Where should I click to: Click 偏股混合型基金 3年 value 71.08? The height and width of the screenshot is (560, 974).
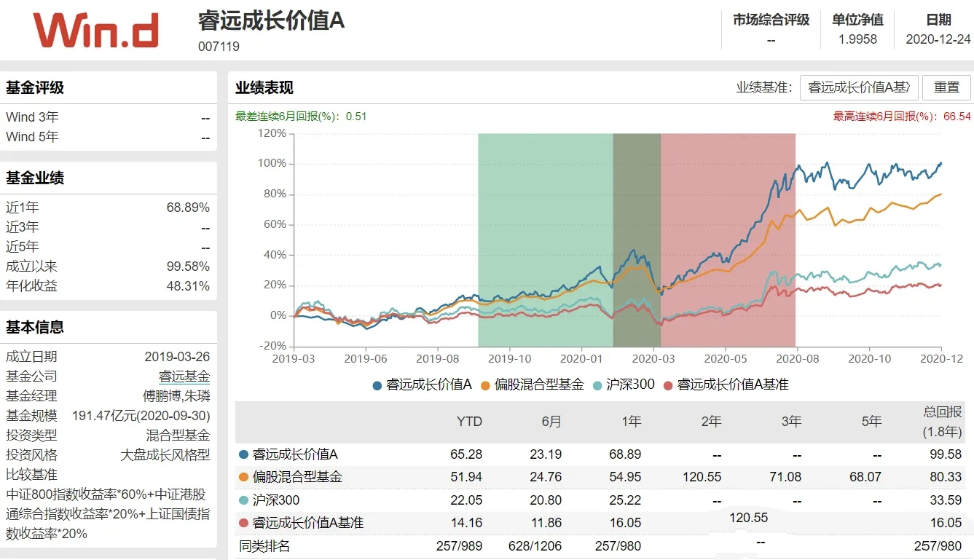tap(786, 478)
